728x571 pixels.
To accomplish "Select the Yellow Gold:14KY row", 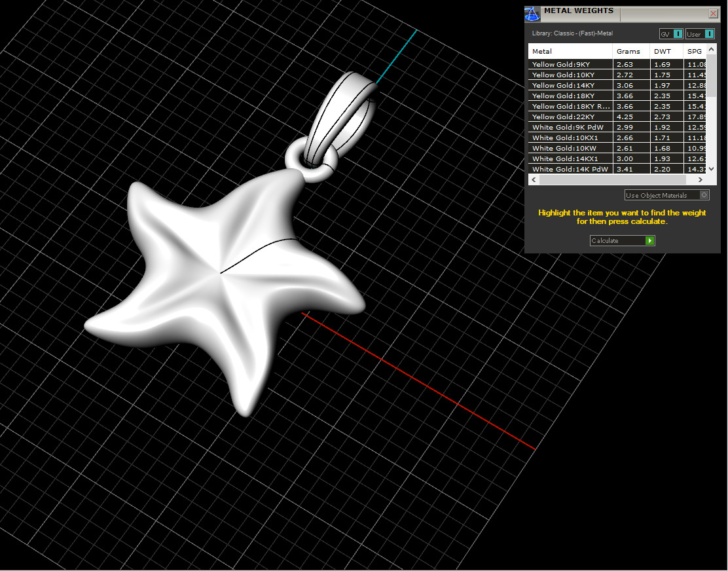I will (x=617, y=85).
